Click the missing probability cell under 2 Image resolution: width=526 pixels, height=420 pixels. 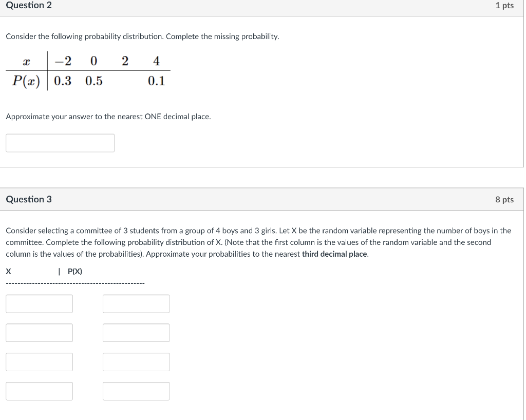point(124,81)
